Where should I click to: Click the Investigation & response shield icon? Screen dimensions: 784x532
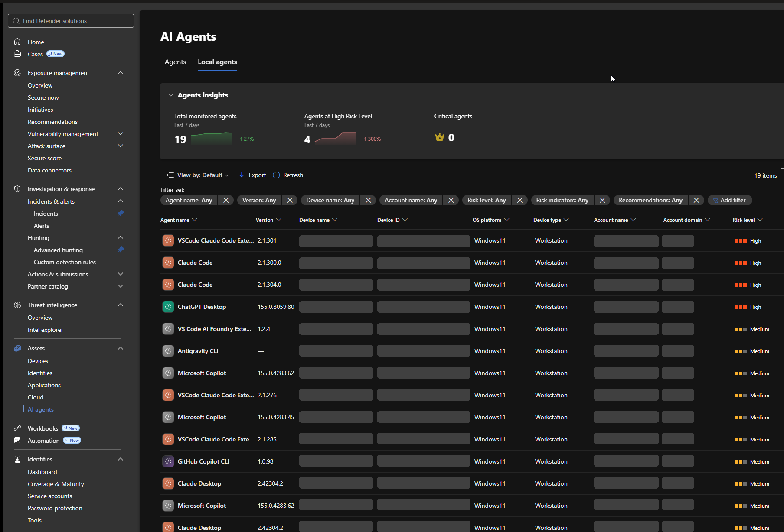17,189
